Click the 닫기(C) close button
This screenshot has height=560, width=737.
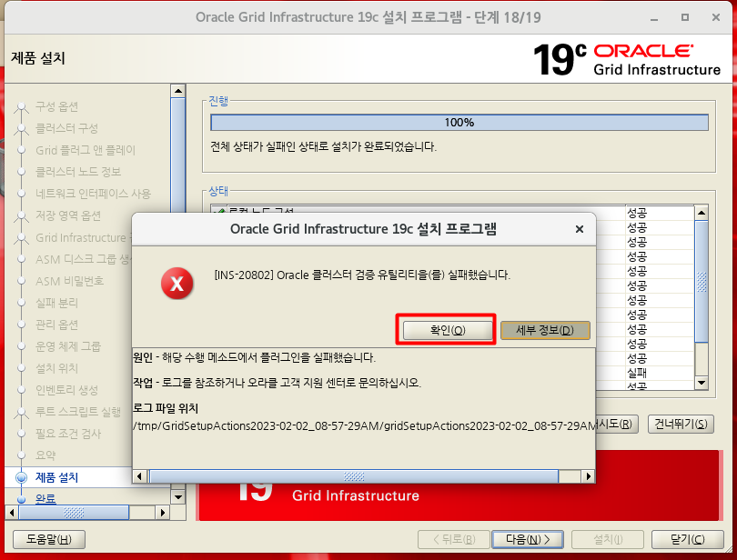click(687, 539)
